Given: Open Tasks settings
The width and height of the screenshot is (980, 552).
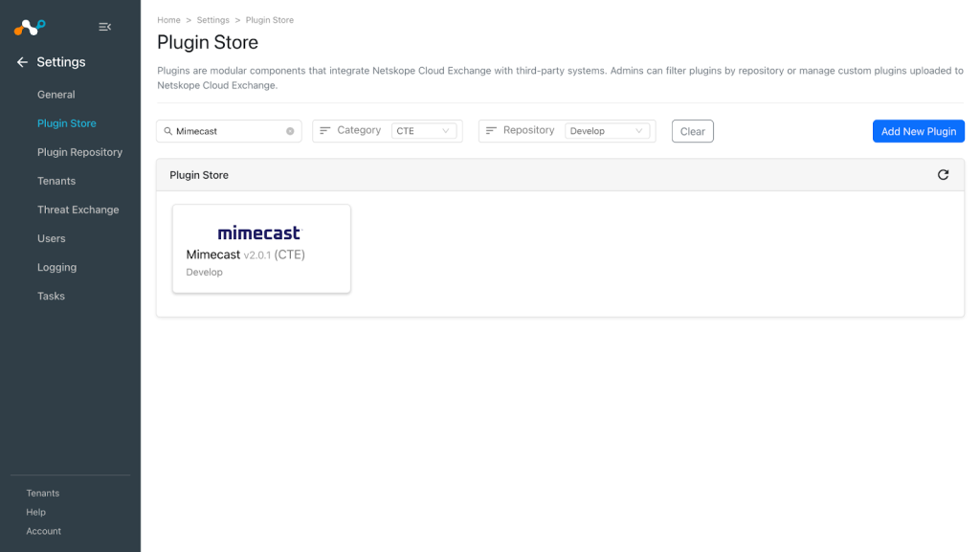Looking at the screenshot, I should (x=52, y=296).
